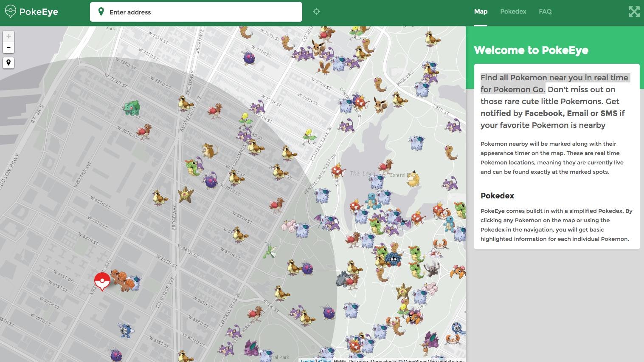The height and width of the screenshot is (362, 644).
Task: Open the Pokedex tab
Action: click(x=513, y=11)
